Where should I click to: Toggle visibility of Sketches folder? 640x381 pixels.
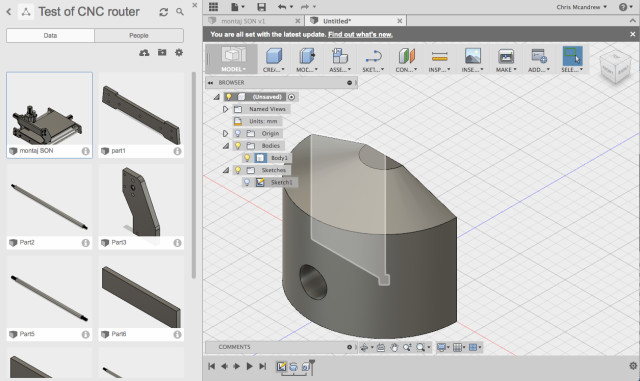click(x=238, y=170)
